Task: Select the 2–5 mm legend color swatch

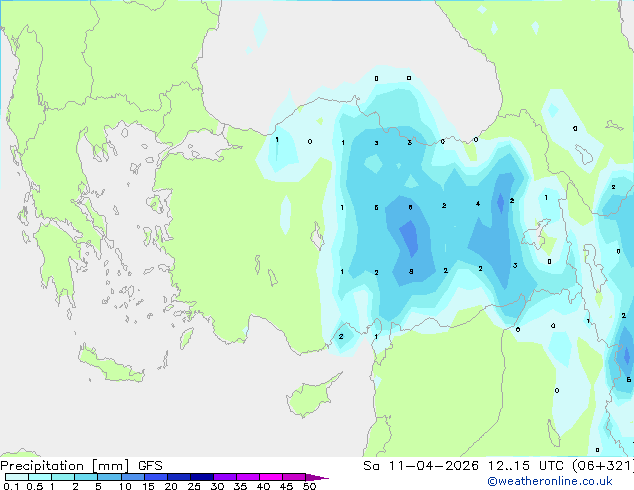Action: 86,477
